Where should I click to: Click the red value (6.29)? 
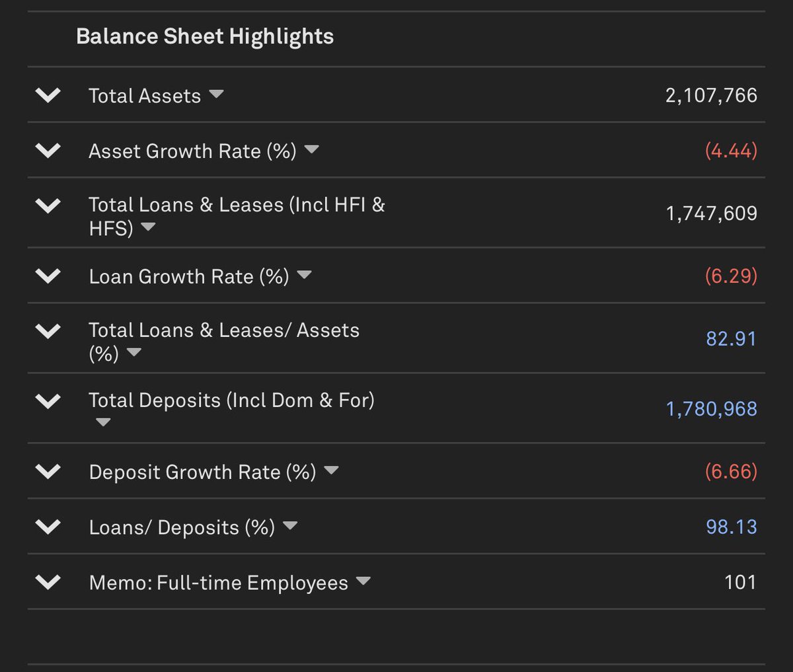click(731, 276)
